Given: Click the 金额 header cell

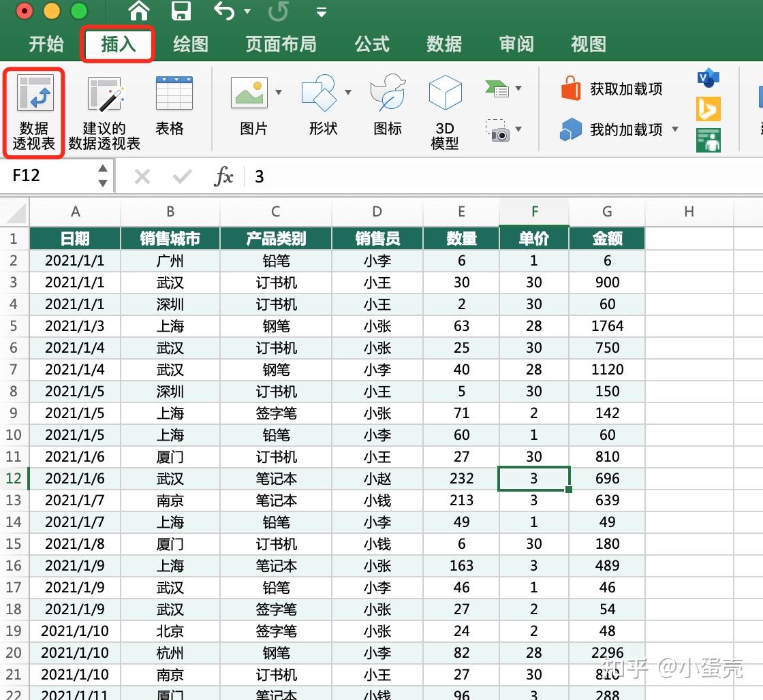Looking at the screenshot, I should pyautogui.click(x=607, y=239).
